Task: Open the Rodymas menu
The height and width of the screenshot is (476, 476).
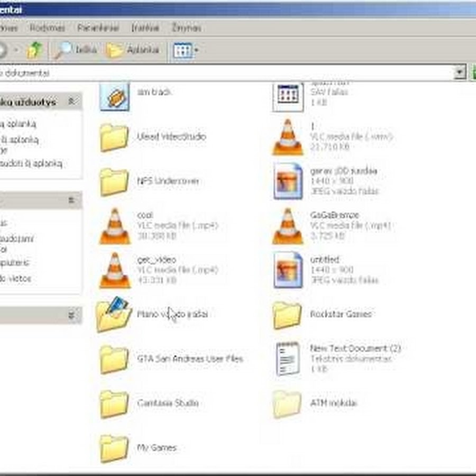Action: pyautogui.click(x=47, y=28)
